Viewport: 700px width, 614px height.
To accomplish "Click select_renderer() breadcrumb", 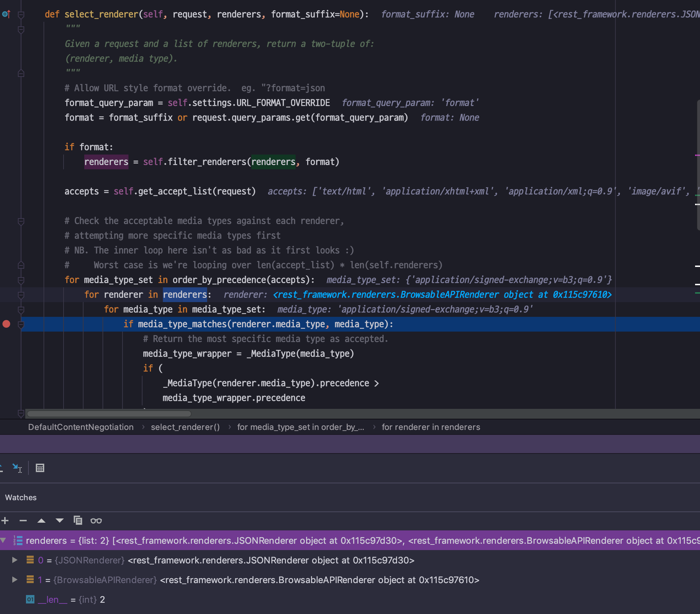I will [185, 427].
